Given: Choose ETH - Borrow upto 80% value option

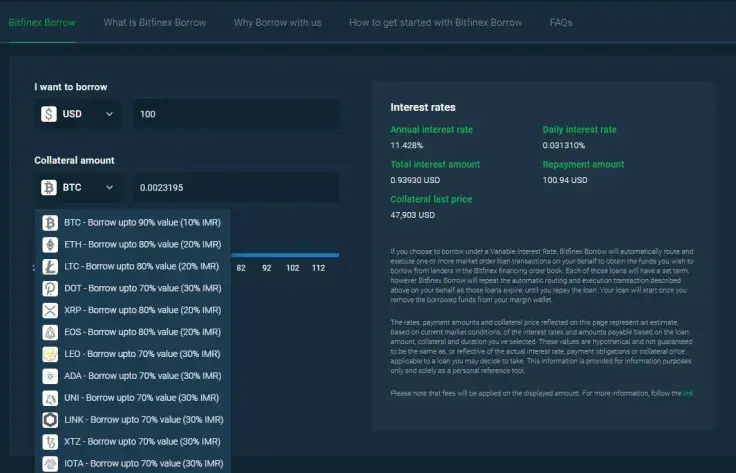Looking at the screenshot, I should click(133, 244).
